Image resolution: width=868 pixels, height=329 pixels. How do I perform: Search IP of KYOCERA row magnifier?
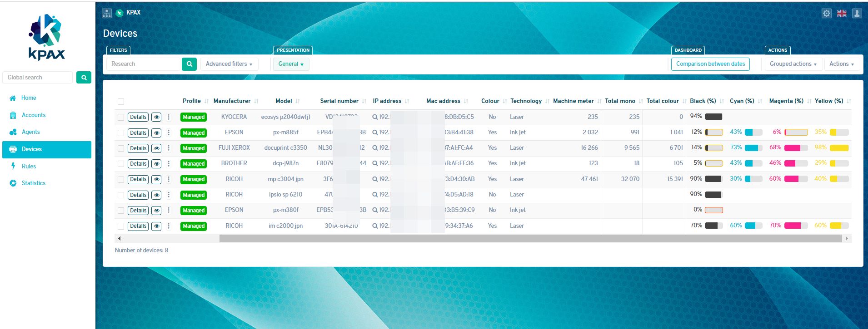[x=375, y=117]
